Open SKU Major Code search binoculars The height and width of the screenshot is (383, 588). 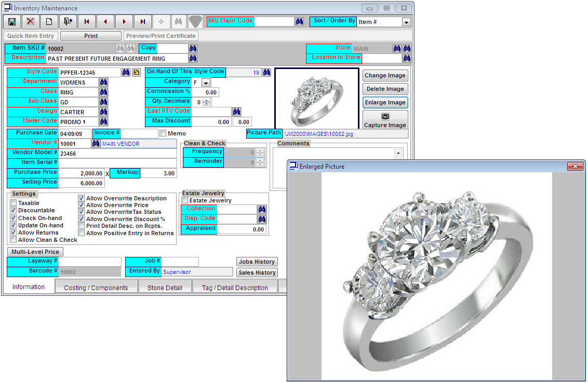tap(299, 22)
